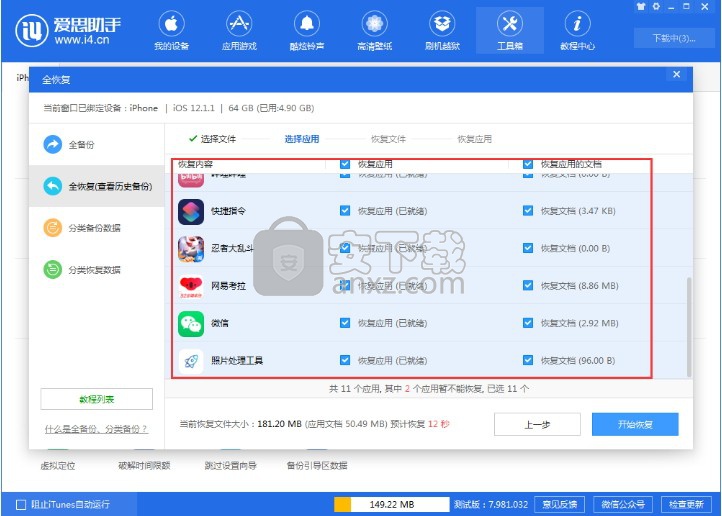Uncheck 恢复应用 for 快捷指令
The image size is (722, 516).
(x=345, y=211)
